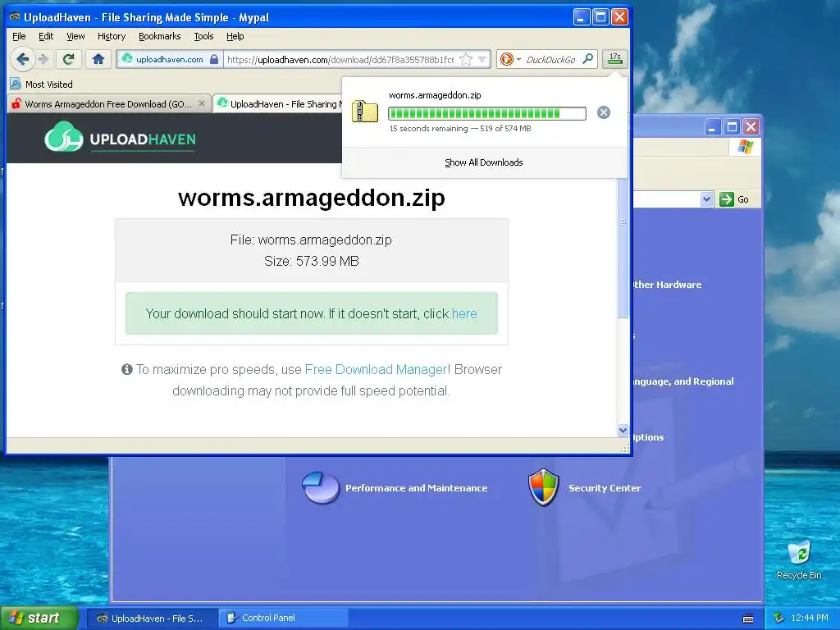Reload the UploadHaven page

(69, 59)
